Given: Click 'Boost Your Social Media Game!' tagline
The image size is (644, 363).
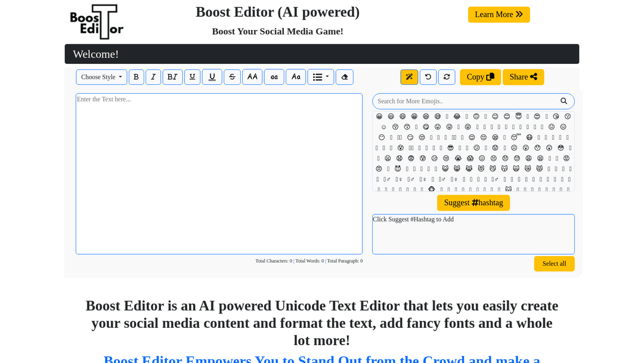Looking at the screenshot, I should coord(278,31).
